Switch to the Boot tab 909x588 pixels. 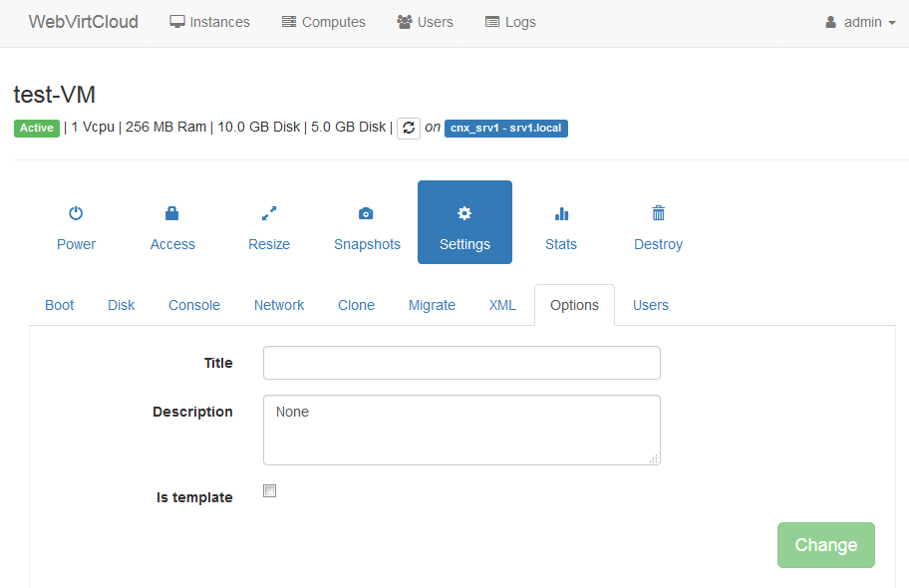click(60, 305)
